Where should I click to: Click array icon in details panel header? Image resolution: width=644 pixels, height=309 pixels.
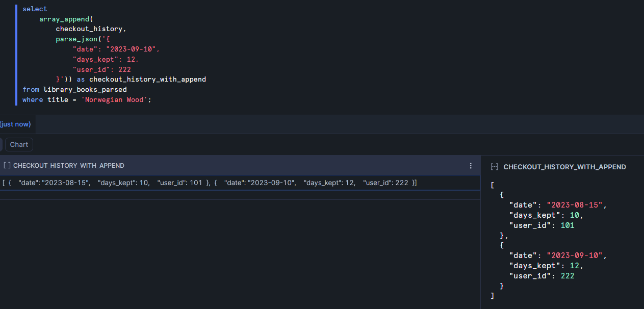pyautogui.click(x=494, y=167)
